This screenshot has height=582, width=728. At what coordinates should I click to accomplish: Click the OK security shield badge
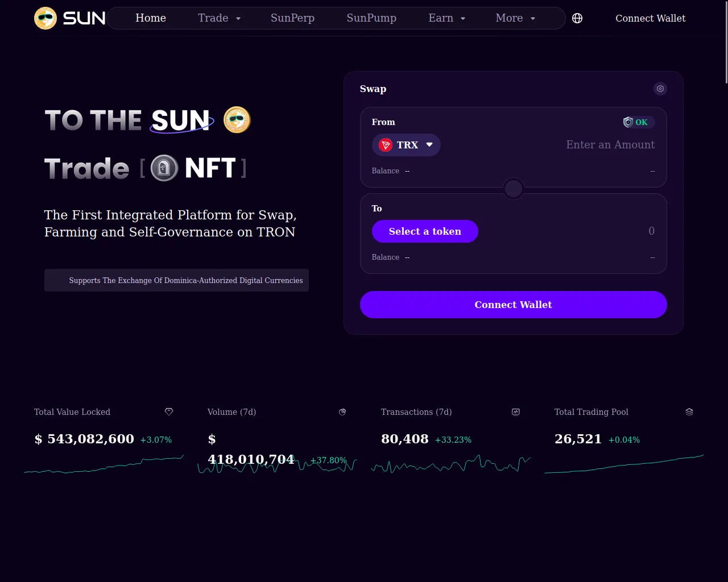point(638,122)
